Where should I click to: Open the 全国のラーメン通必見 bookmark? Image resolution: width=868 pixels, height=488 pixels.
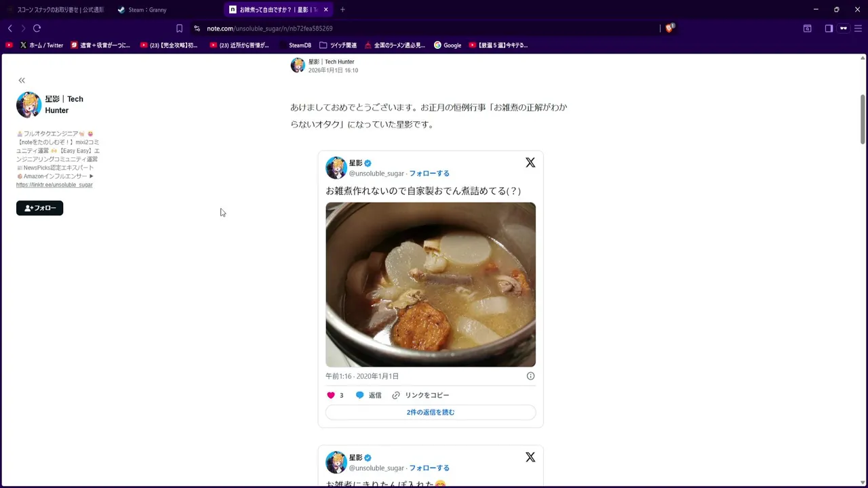[395, 45]
